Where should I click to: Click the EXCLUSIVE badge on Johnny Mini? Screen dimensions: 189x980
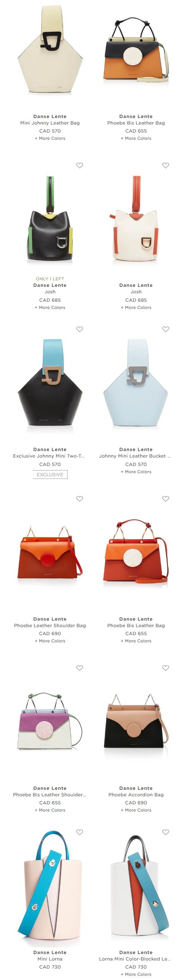point(50,475)
